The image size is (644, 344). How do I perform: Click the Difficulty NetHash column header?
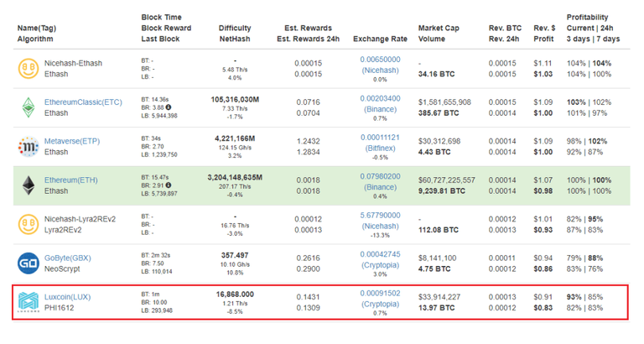pyautogui.click(x=235, y=34)
